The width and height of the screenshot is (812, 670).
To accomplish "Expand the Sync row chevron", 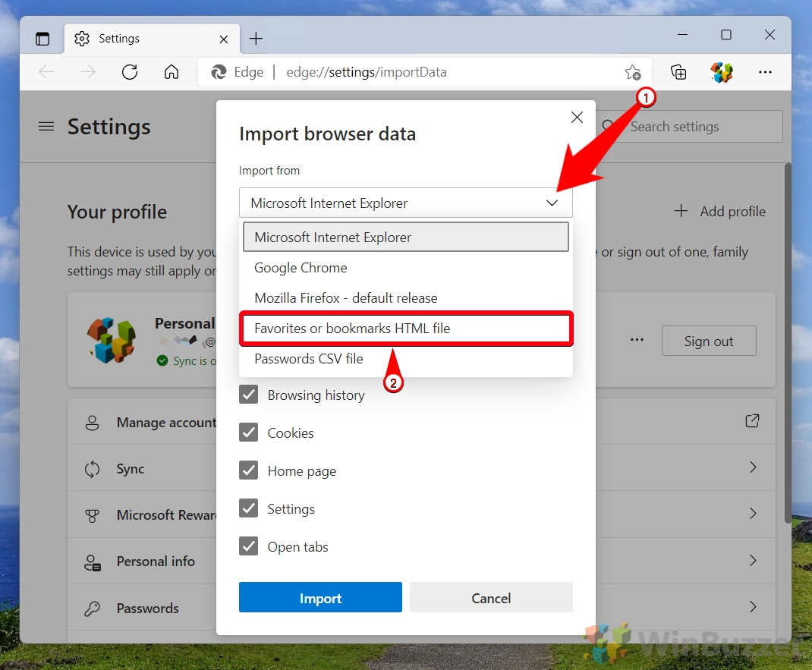I will 753,467.
